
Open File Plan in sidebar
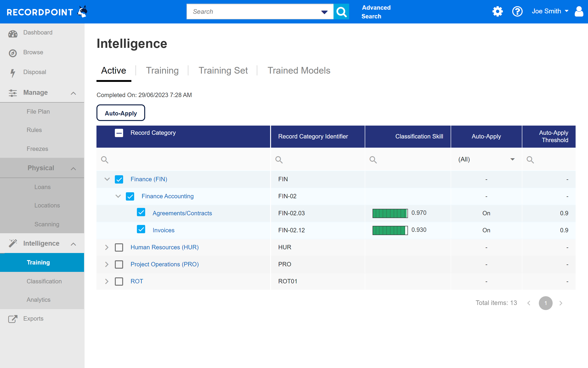tap(38, 112)
